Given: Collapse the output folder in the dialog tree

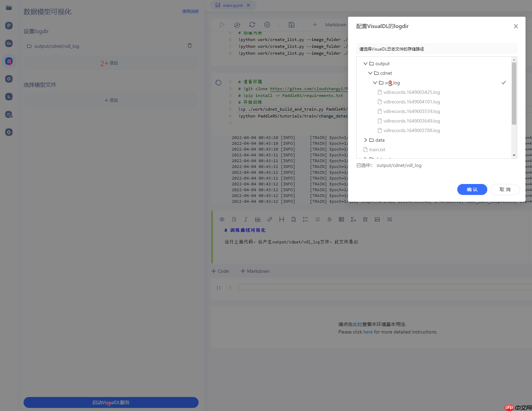Looking at the screenshot, I should 365,63.
